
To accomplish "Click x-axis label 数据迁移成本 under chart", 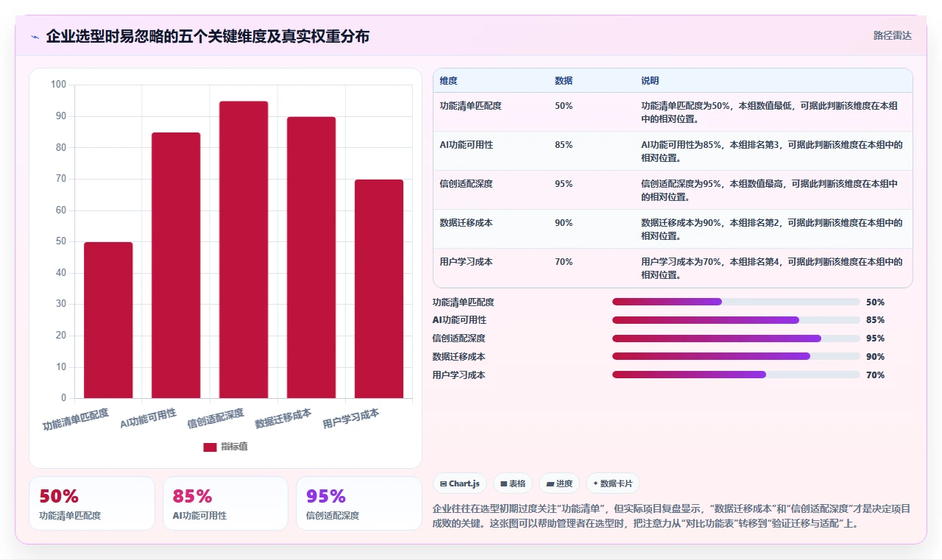I will [283, 419].
